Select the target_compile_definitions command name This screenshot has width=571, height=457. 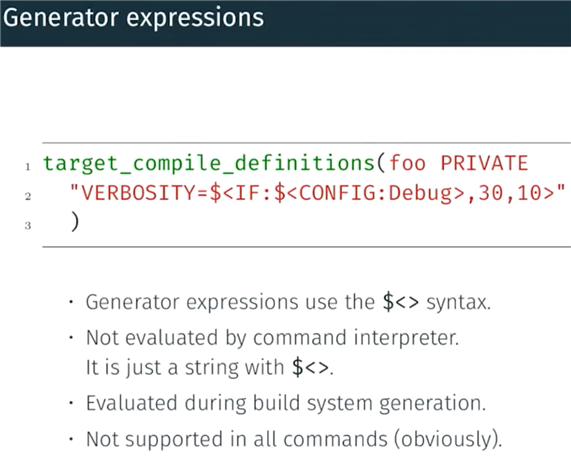pyautogui.click(x=209, y=164)
